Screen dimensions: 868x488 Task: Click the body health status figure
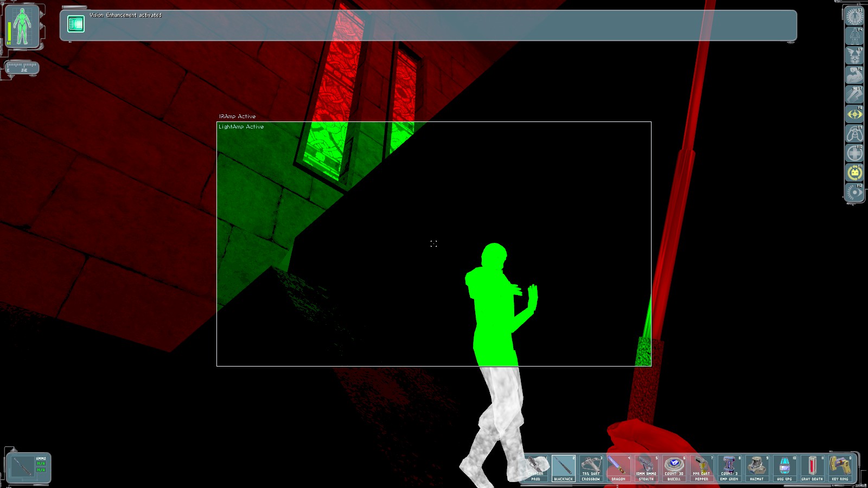[x=22, y=26]
